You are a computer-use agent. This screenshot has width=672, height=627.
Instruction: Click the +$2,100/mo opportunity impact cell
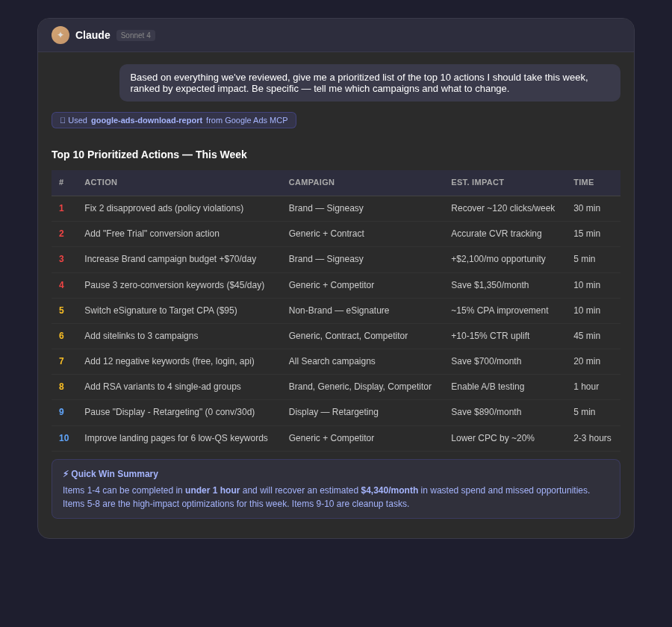point(498,259)
